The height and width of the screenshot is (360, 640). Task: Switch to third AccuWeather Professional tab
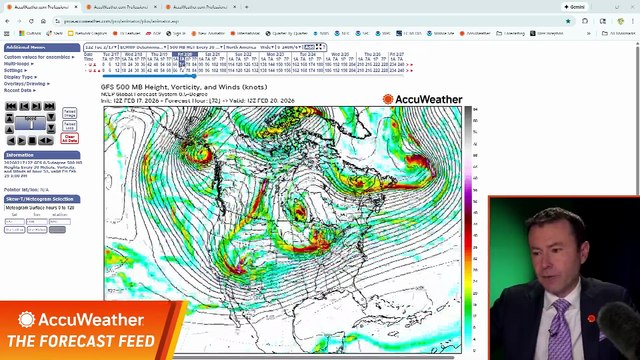coord(200,7)
